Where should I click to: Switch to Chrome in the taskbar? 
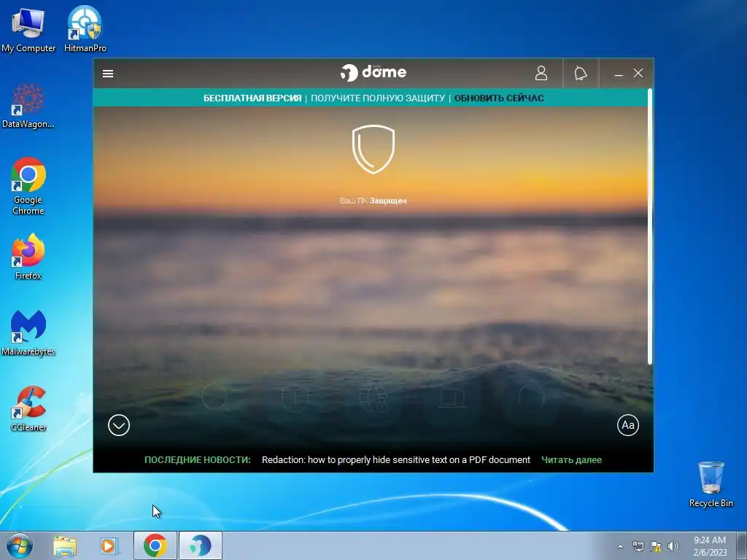click(x=155, y=545)
